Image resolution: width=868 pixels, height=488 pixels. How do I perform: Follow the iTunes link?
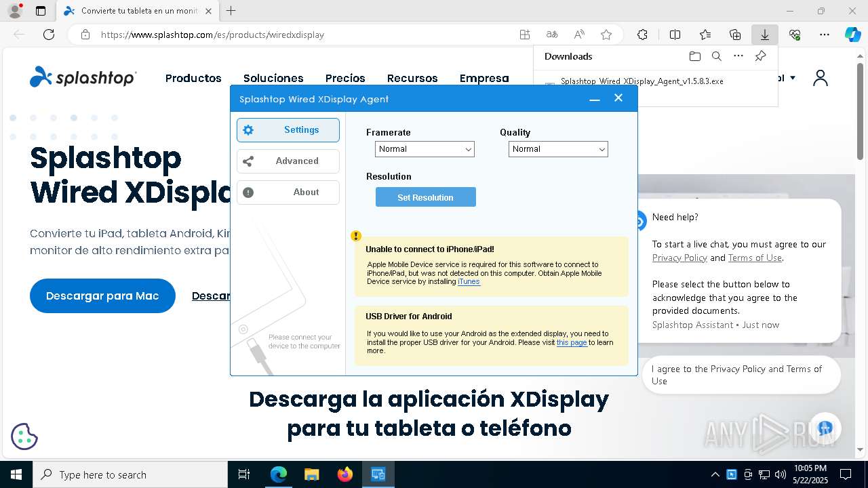pos(469,281)
